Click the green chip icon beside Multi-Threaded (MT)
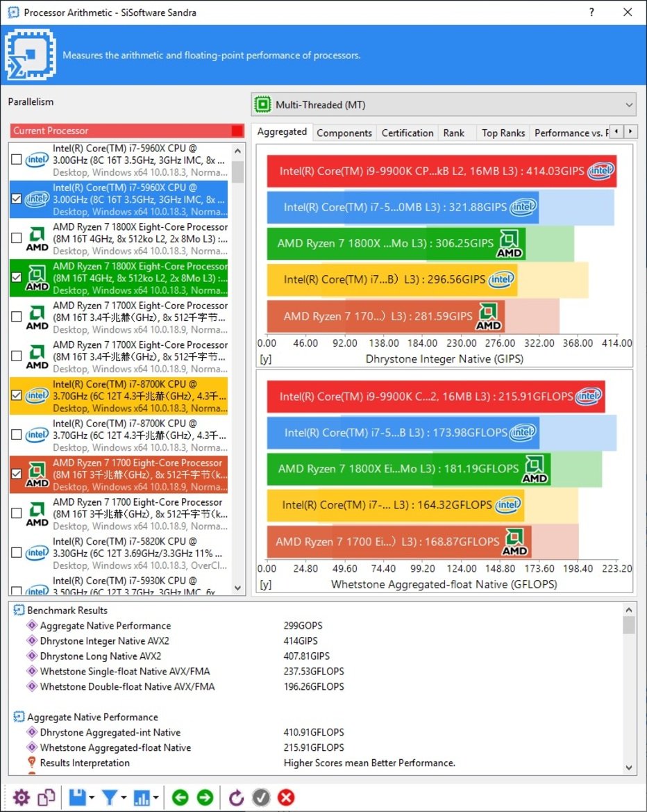 pos(263,105)
